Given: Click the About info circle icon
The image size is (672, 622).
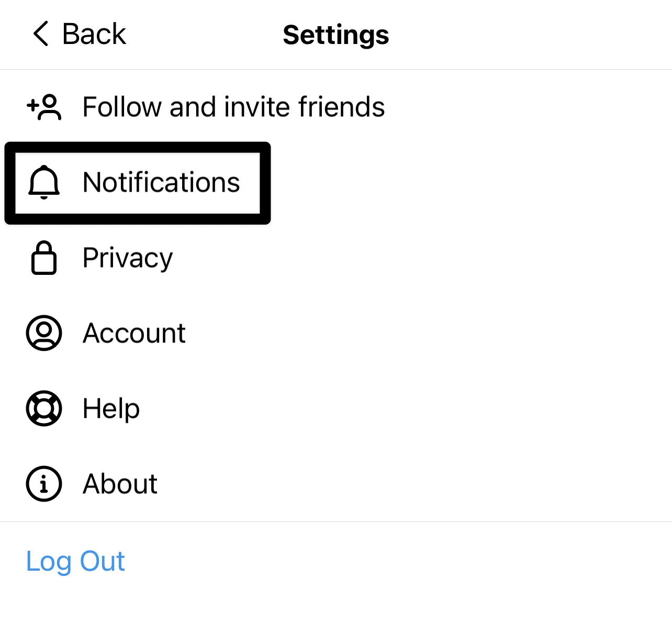Looking at the screenshot, I should tap(44, 484).
